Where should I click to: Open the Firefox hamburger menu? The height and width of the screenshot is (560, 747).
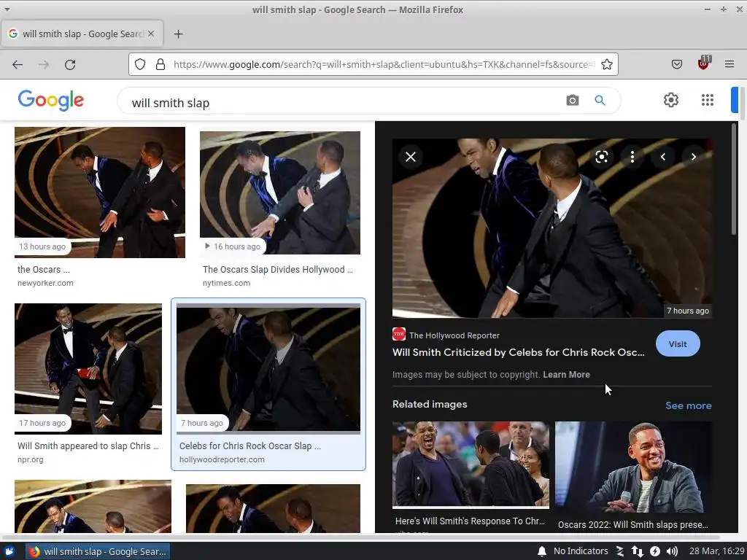[729, 64]
